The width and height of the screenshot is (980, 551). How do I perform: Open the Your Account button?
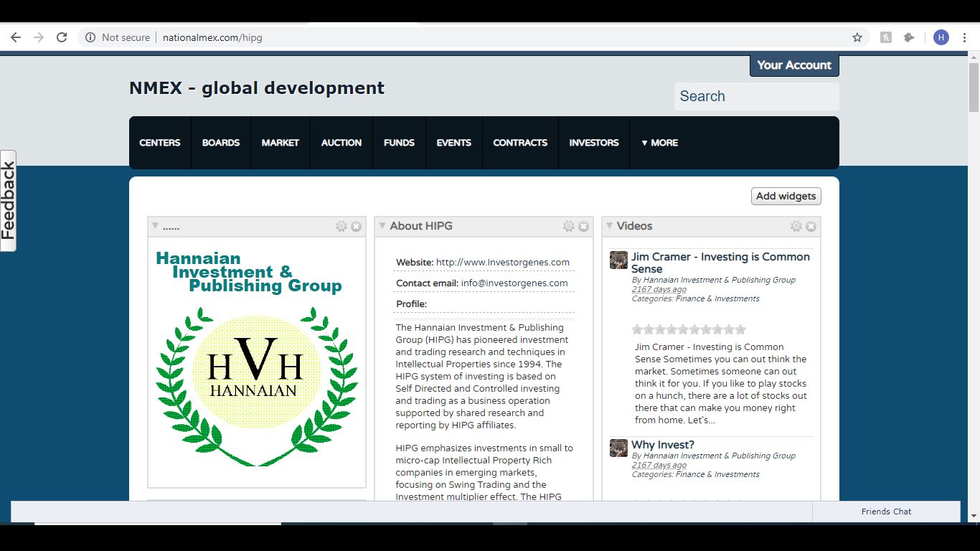(x=793, y=65)
